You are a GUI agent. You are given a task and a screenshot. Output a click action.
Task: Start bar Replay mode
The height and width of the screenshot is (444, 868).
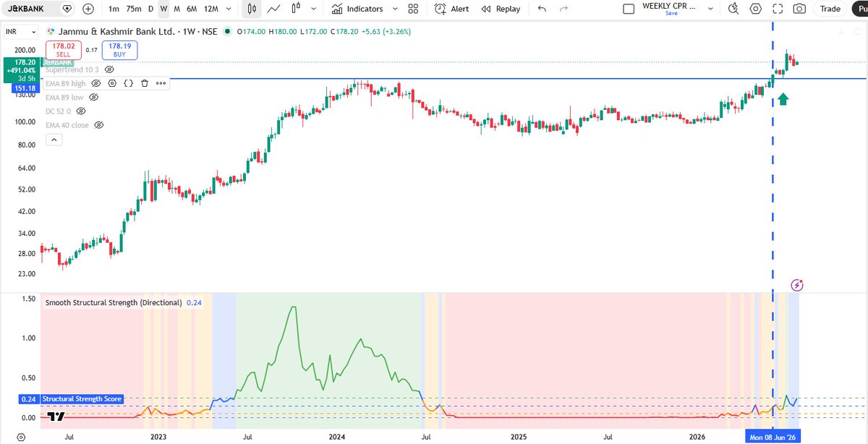coord(501,9)
